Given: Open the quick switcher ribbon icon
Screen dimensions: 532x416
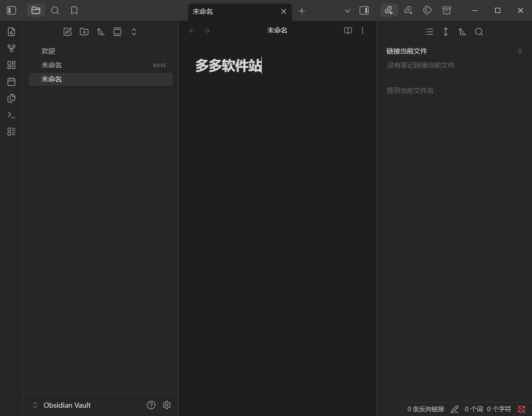Looking at the screenshot, I should (11, 32).
